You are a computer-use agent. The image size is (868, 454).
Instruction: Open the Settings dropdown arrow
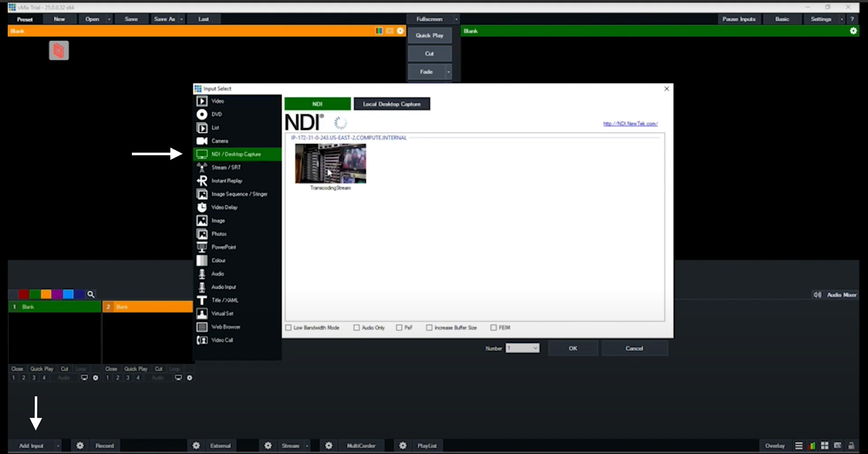coord(842,19)
